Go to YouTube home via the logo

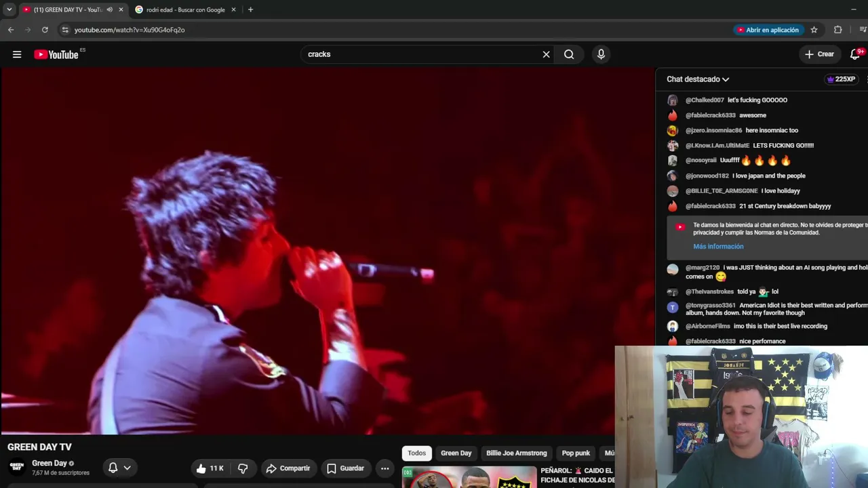tap(57, 54)
